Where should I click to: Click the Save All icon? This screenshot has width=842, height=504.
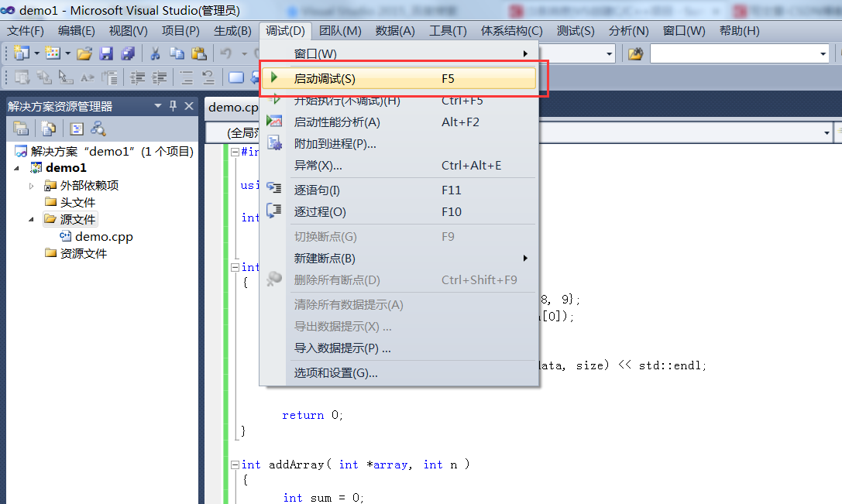click(128, 53)
